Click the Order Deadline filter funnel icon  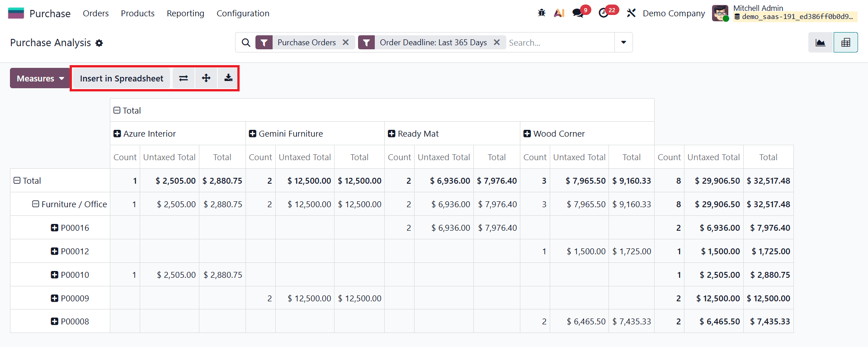pyautogui.click(x=367, y=43)
